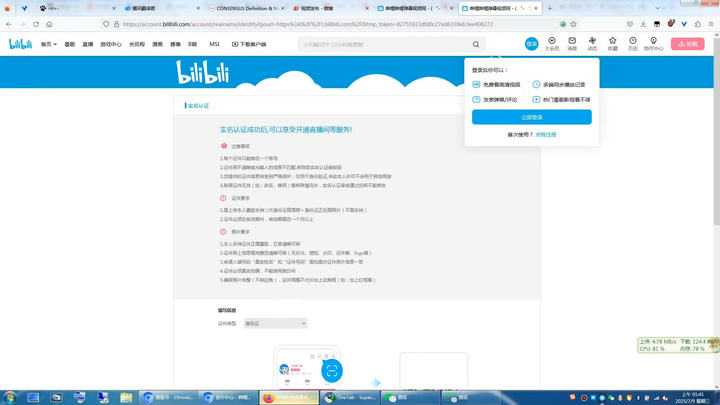Focus the bilibili search input field
Screen dimensions: 720x405
click(x=385, y=45)
